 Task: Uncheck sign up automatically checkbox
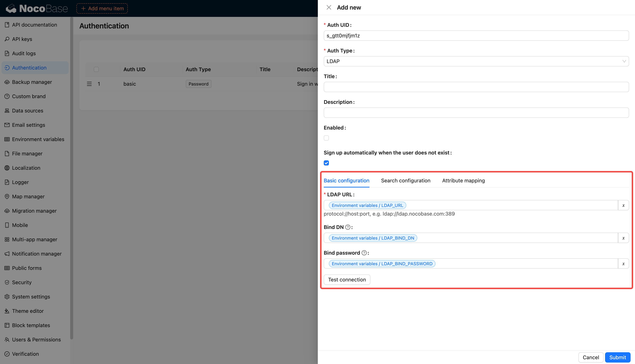point(326,163)
